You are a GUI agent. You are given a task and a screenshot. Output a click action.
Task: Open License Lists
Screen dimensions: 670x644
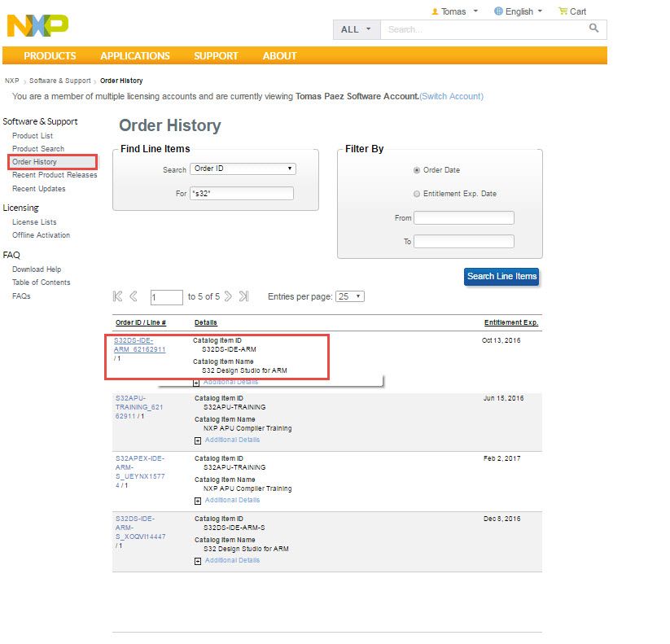[34, 222]
